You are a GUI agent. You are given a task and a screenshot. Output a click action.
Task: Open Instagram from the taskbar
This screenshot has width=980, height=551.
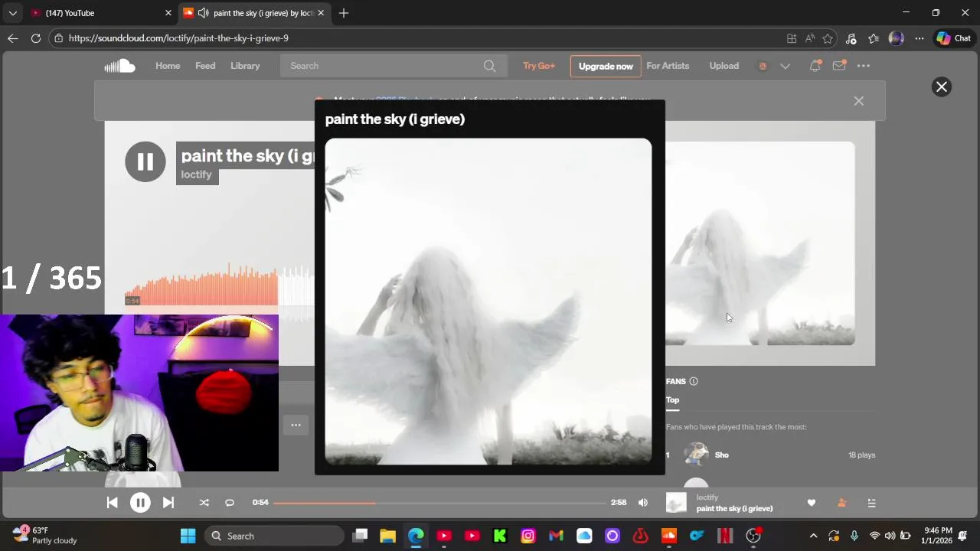[x=528, y=536]
